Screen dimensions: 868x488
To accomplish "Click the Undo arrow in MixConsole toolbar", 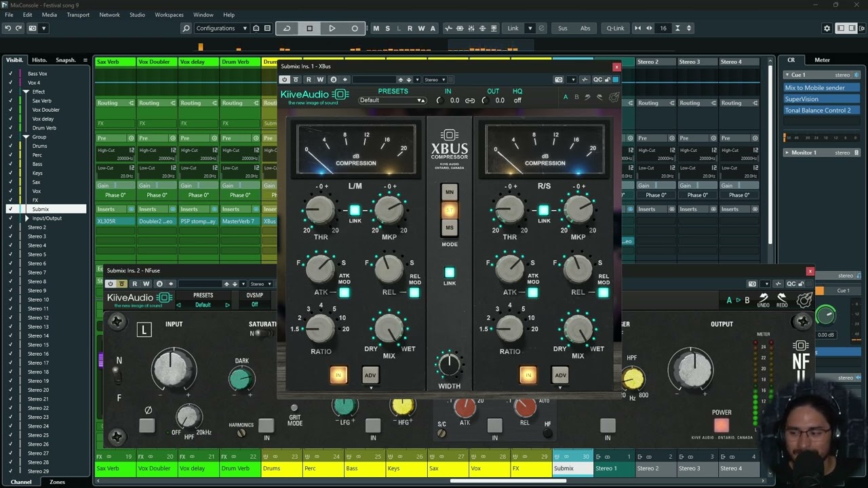I will tap(7, 28).
